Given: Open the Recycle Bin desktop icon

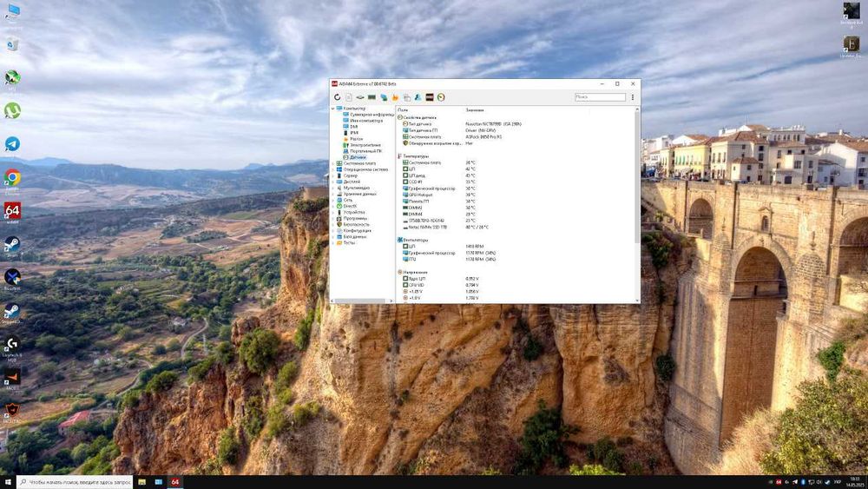Looking at the screenshot, I should [12, 44].
